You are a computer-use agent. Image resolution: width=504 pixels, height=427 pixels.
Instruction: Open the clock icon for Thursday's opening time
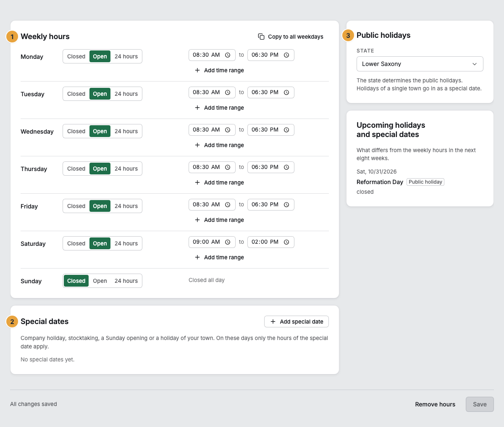(228, 167)
